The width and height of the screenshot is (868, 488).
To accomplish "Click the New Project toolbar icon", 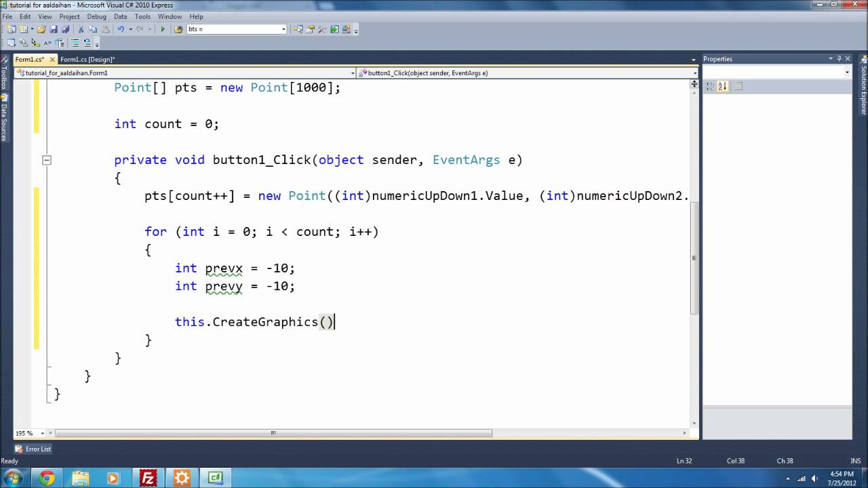I will [x=12, y=29].
